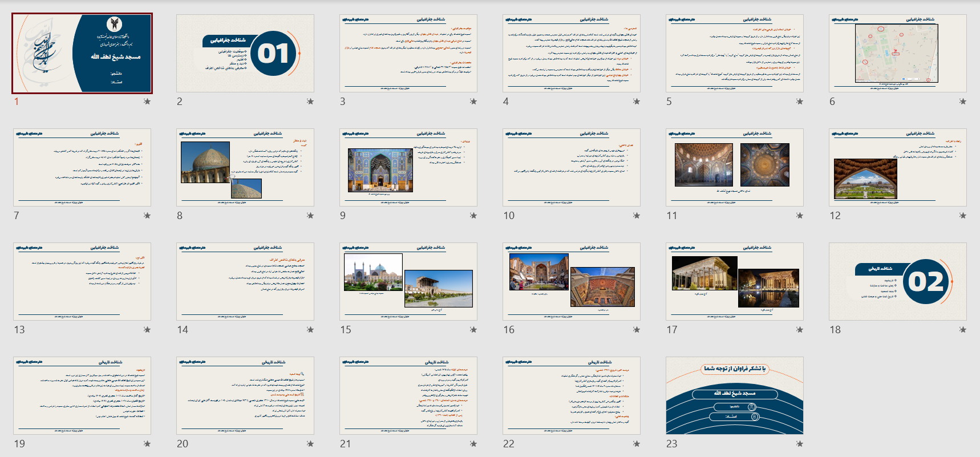The image size is (980, 457).
Task: Click the slide number label "19"
Action: tap(19, 444)
